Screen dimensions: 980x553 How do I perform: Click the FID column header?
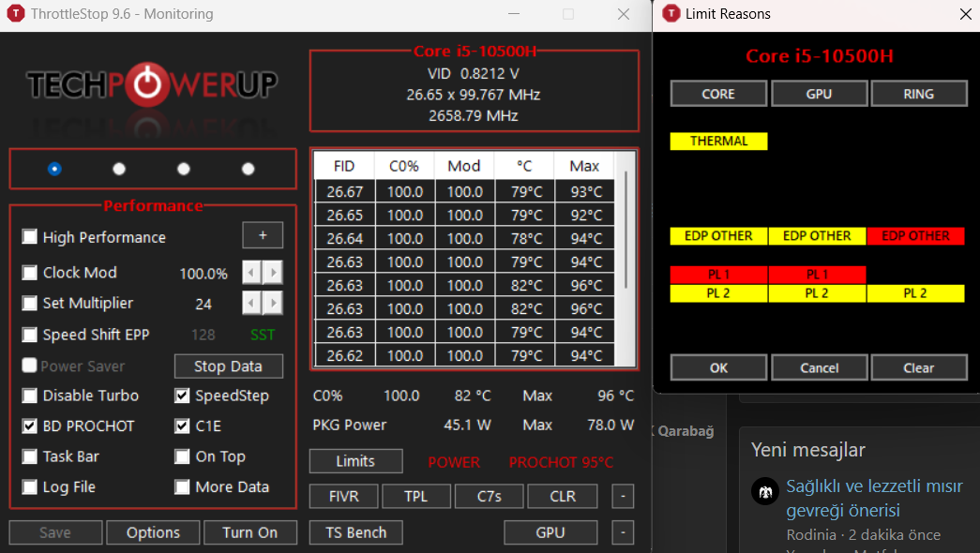344,166
